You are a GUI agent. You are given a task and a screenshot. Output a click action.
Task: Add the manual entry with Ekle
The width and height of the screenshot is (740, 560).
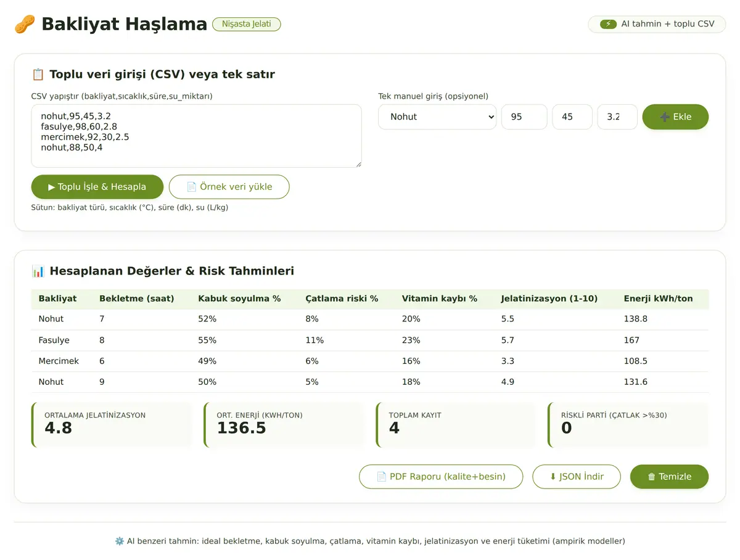click(x=675, y=117)
